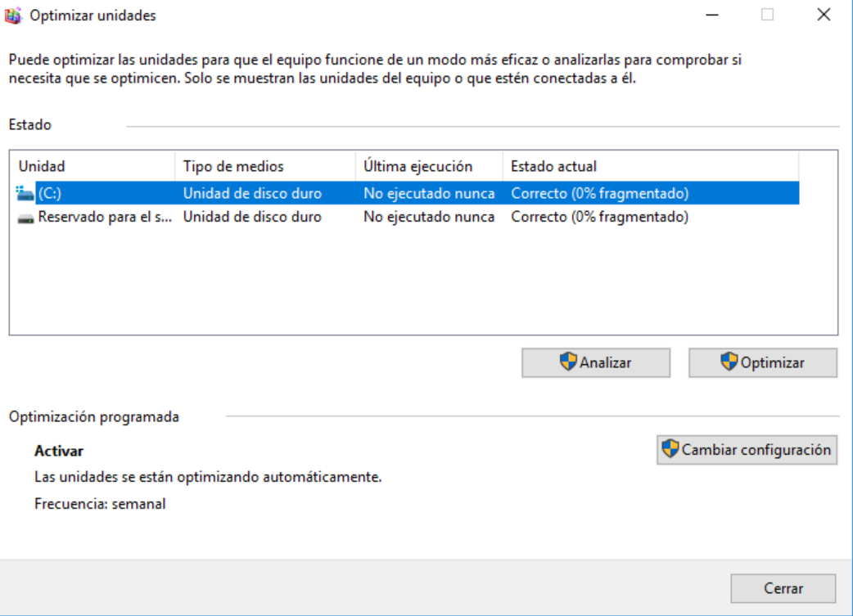Click Unidad de disco duro in the (C:) row
853x616 pixels.
point(252,194)
